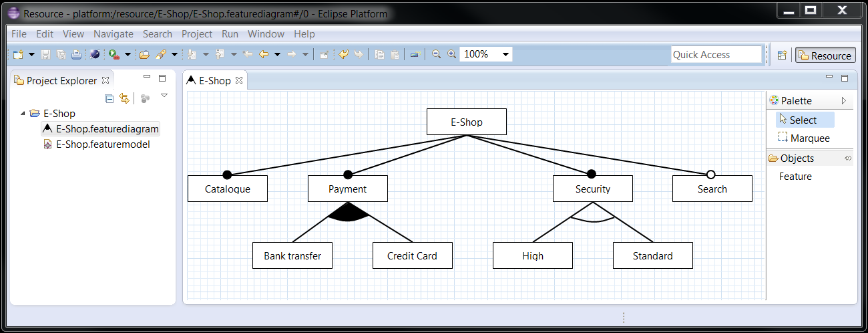The height and width of the screenshot is (333, 868).
Task: Close the Project Explorer view tab
Action: pos(105,80)
